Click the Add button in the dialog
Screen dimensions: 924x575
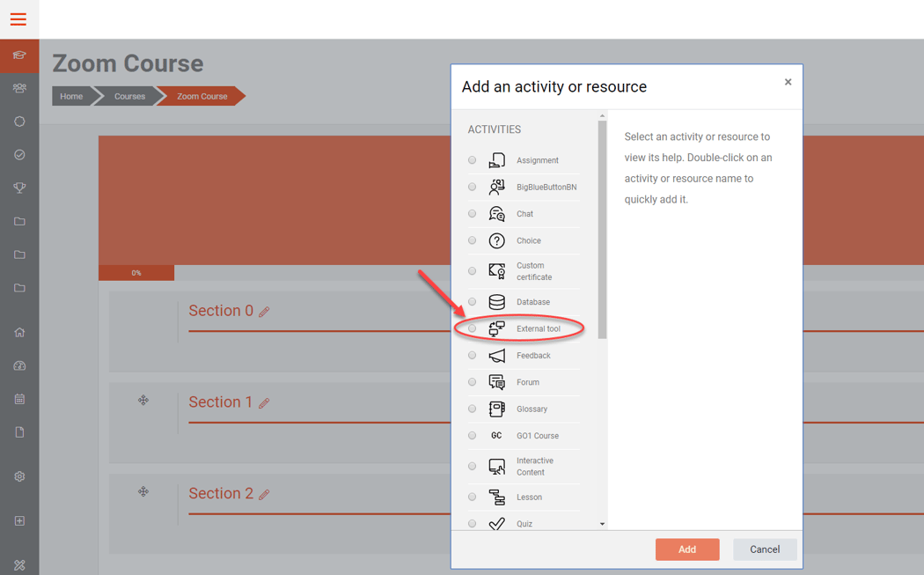[687, 549]
